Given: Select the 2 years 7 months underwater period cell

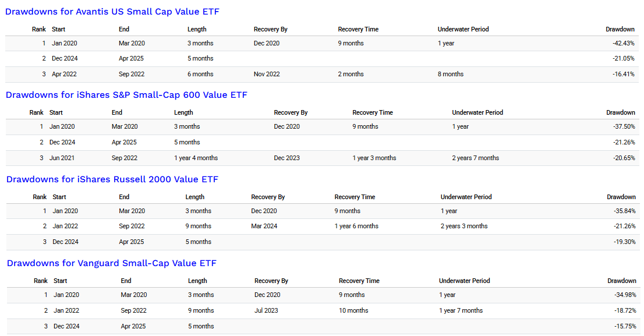Looking at the screenshot, I should (475, 158).
